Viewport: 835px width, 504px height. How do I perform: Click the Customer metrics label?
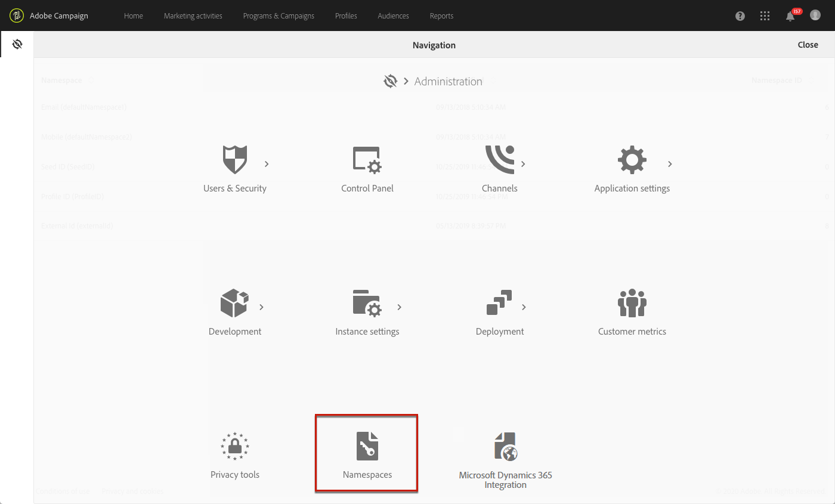point(632,332)
